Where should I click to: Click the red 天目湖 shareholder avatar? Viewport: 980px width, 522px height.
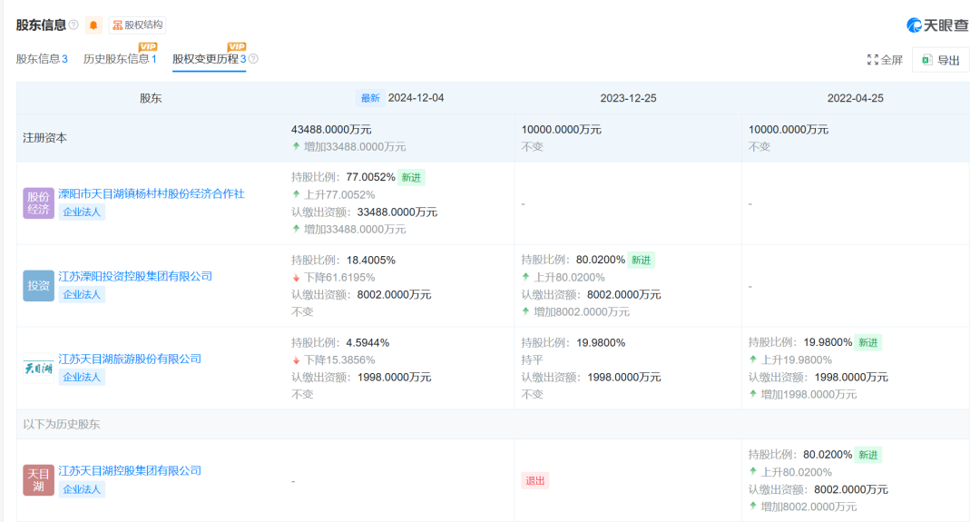tap(39, 480)
